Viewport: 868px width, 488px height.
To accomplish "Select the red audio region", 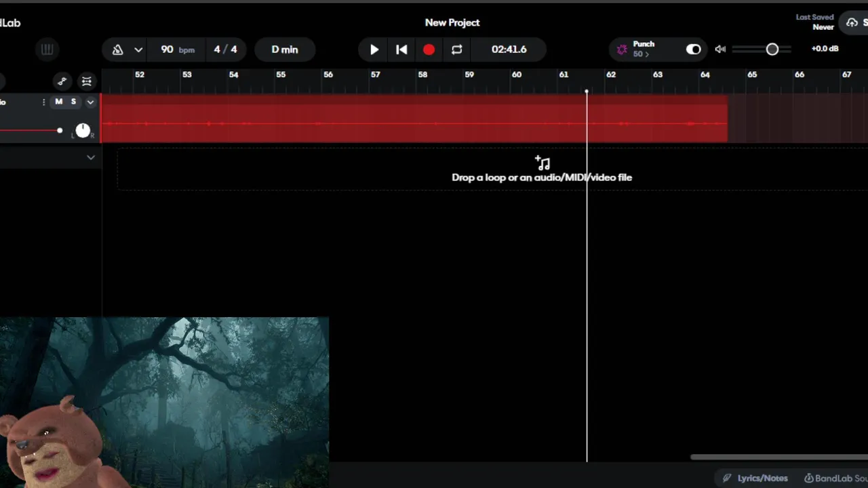I will click(x=414, y=119).
